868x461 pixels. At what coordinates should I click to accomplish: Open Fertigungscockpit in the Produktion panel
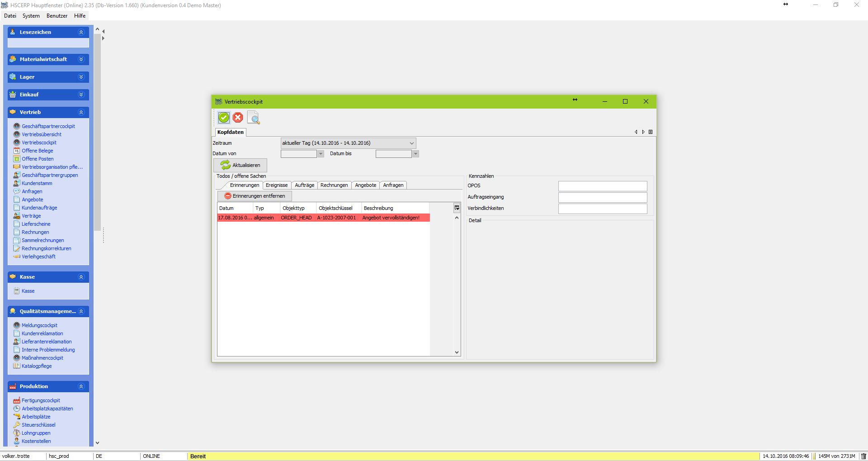pyautogui.click(x=41, y=400)
